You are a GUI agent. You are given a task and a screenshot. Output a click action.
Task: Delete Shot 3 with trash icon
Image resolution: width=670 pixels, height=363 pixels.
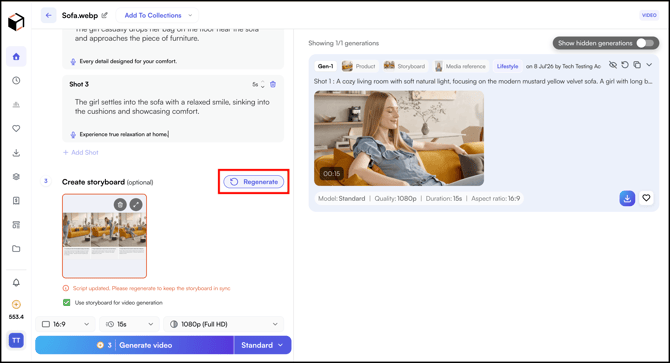(273, 85)
